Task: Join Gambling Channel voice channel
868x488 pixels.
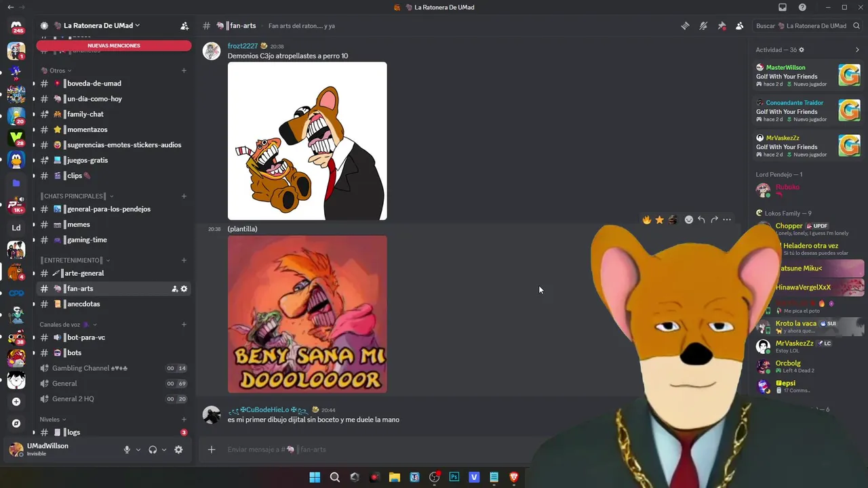Action: 114,368
